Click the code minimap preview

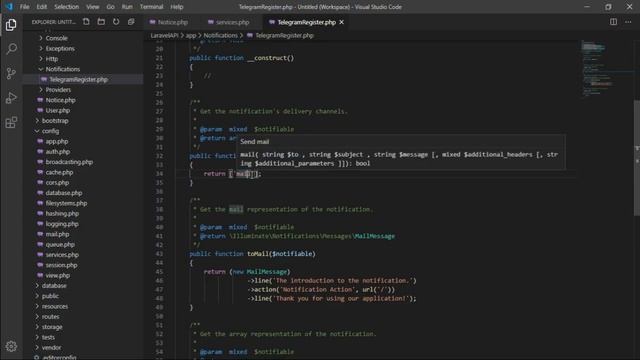click(607, 69)
